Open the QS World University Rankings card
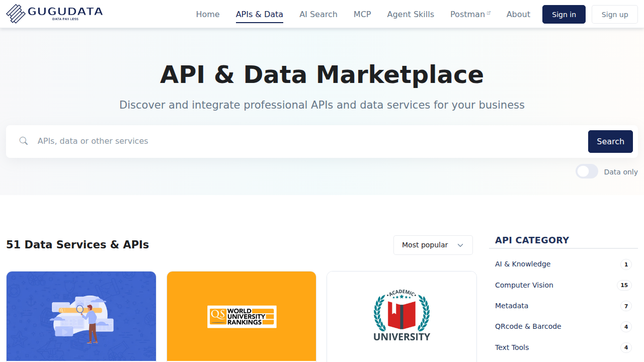The image size is (644, 362). coord(242,316)
